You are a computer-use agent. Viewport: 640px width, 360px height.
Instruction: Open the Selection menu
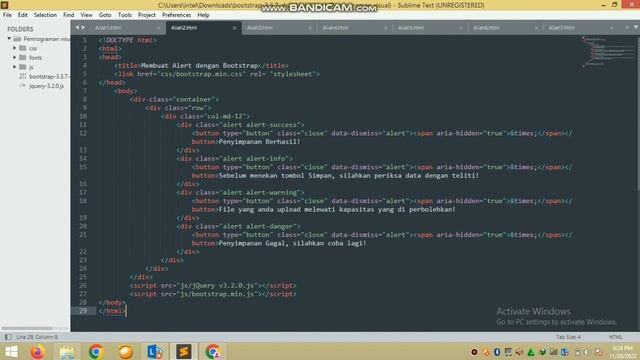pos(45,15)
